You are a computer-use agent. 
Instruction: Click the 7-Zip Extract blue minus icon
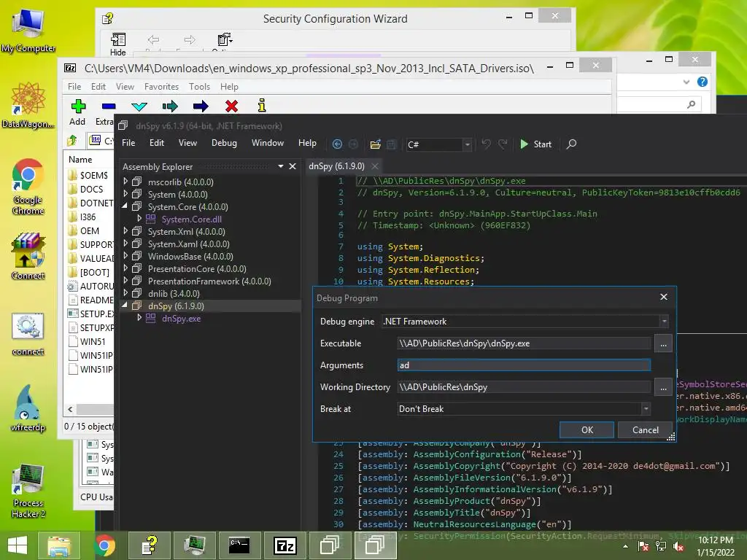(109, 106)
